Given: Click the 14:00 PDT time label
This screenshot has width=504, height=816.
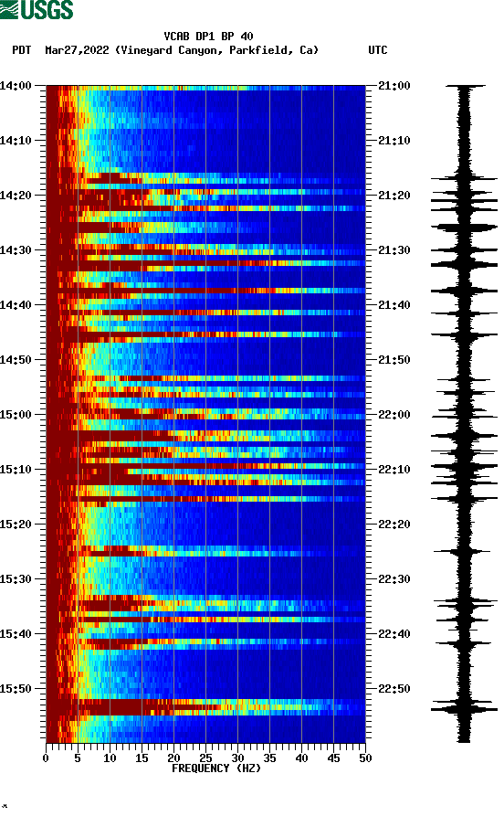Looking at the screenshot, I should [x=16, y=86].
